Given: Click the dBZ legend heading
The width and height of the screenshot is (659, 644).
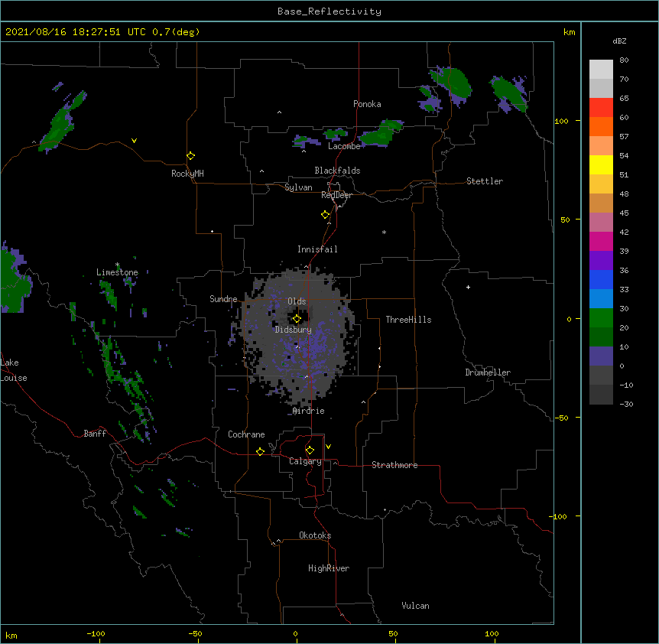Looking at the screenshot, I should point(619,41).
